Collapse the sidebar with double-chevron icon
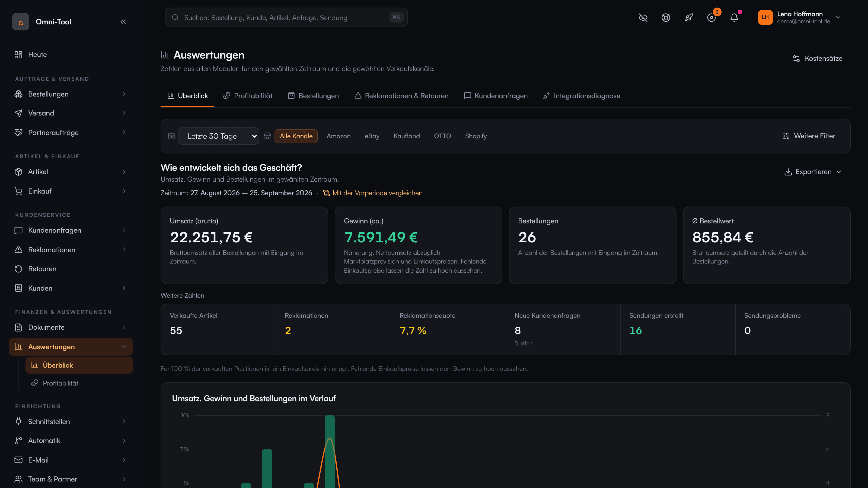This screenshot has height=488, width=868. coord(123,22)
